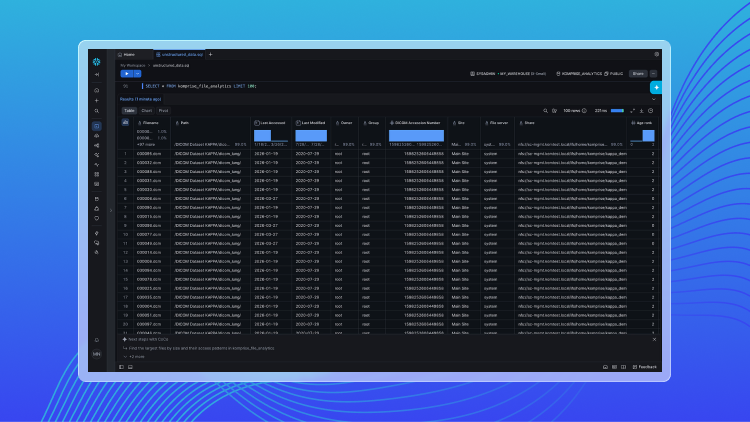Click the Owner column header
The height and width of the screenshot is (422, 750).
[346, 123]
